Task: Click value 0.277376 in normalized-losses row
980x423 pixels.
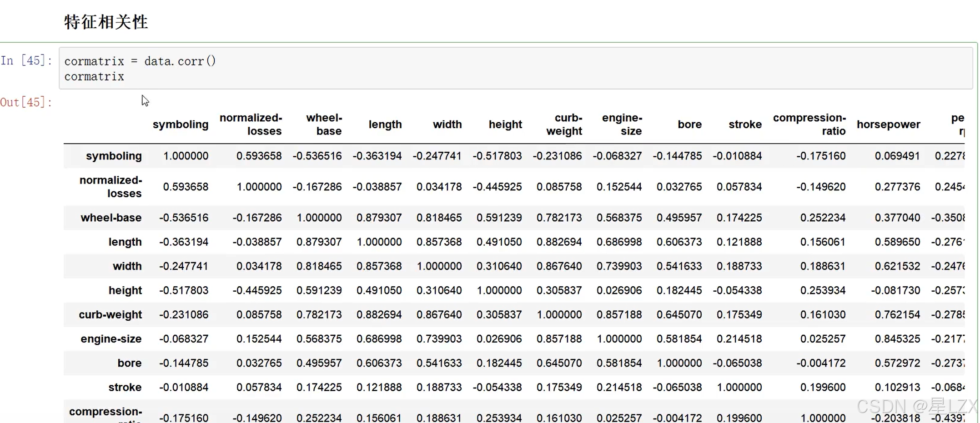Action: pyautogui.click(x=897, y=187)
